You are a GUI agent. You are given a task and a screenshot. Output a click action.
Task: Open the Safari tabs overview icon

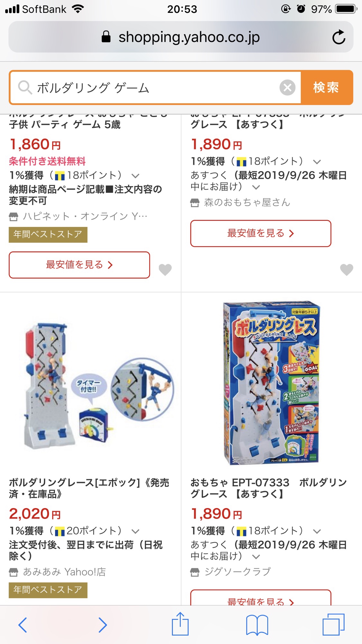pos(333,625)
